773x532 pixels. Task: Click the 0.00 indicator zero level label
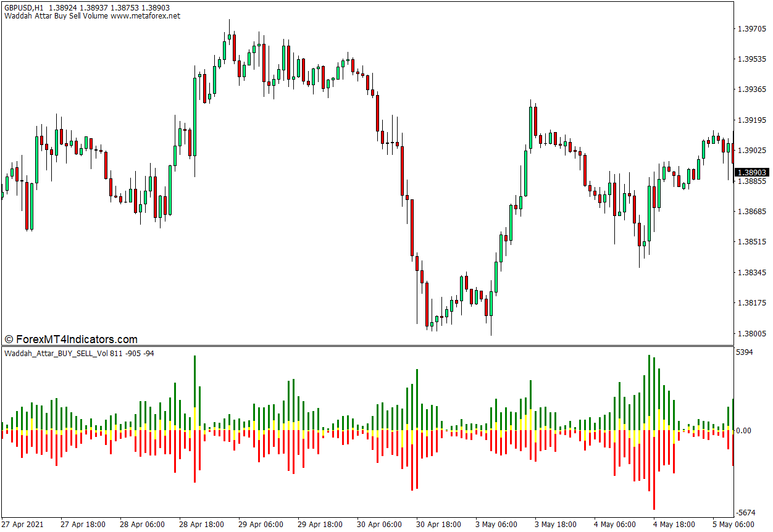point(745,431)
